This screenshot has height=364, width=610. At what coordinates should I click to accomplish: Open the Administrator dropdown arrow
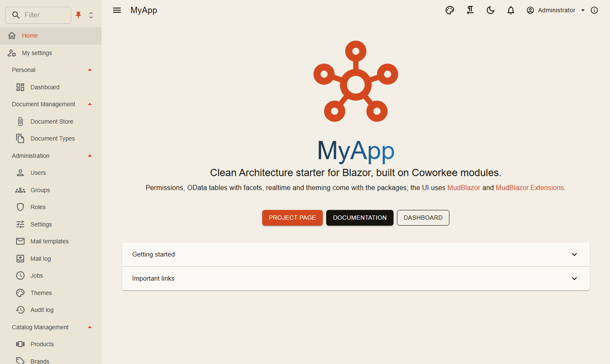pos(583,10)
